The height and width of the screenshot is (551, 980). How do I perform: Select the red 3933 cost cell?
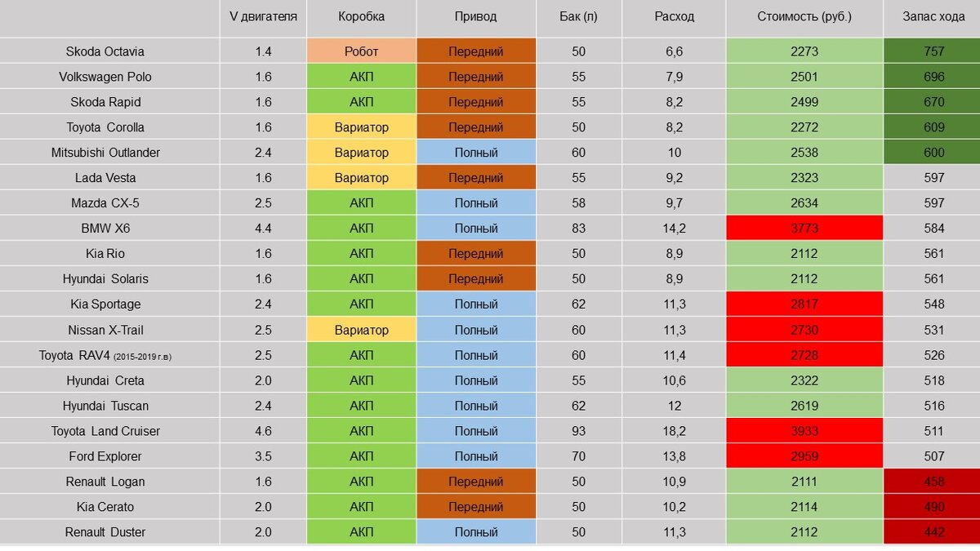coord(804,431)
